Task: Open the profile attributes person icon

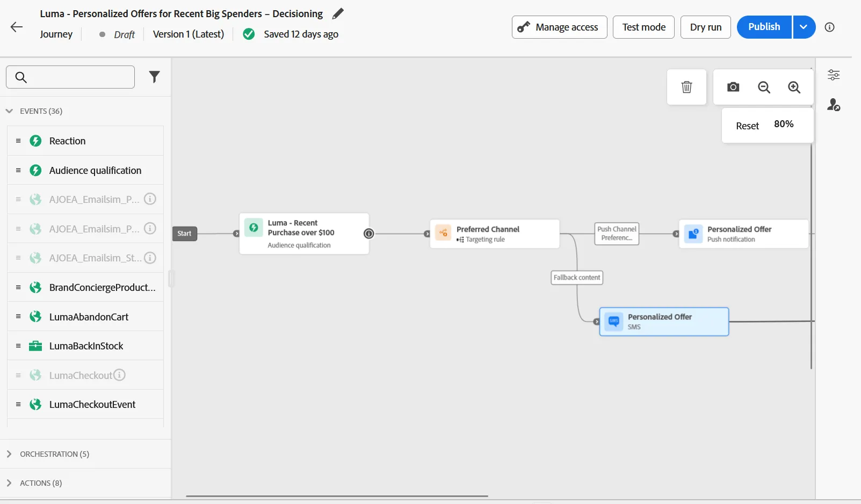Action: [x=834, y=105]
